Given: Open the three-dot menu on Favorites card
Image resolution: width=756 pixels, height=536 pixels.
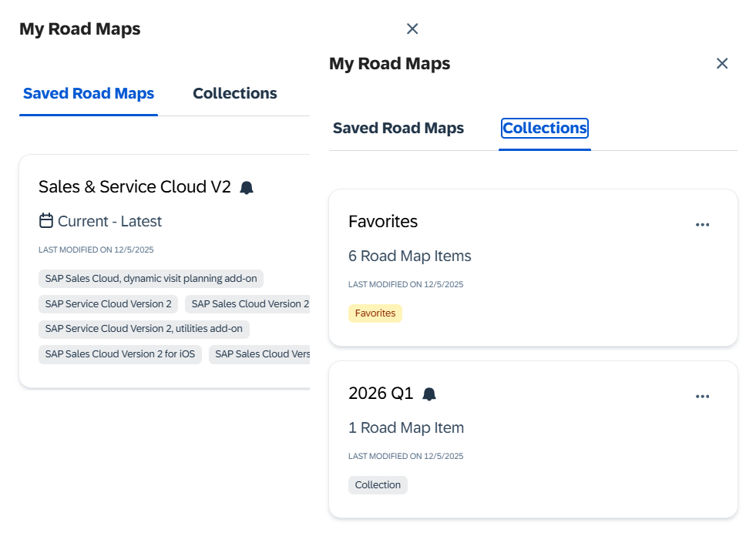Looking at the screenshot, I should pos(702,225).
